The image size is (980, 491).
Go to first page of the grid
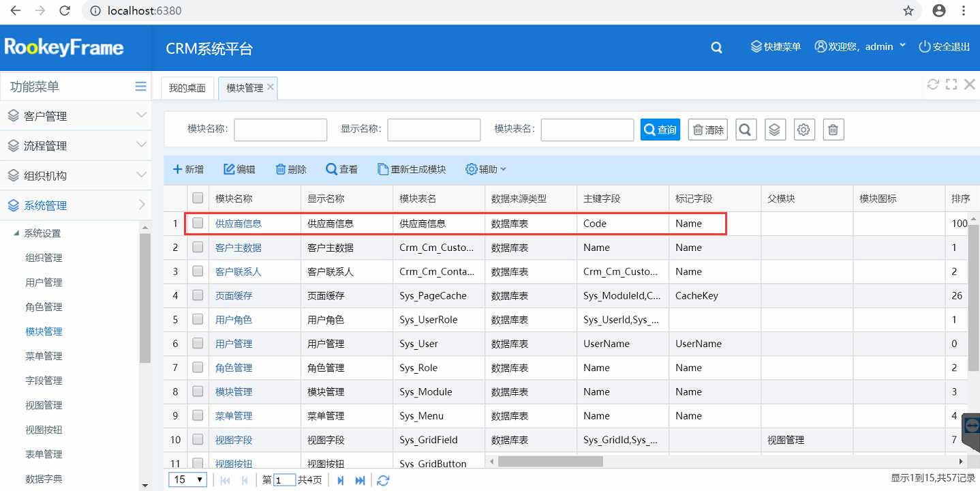226,480
